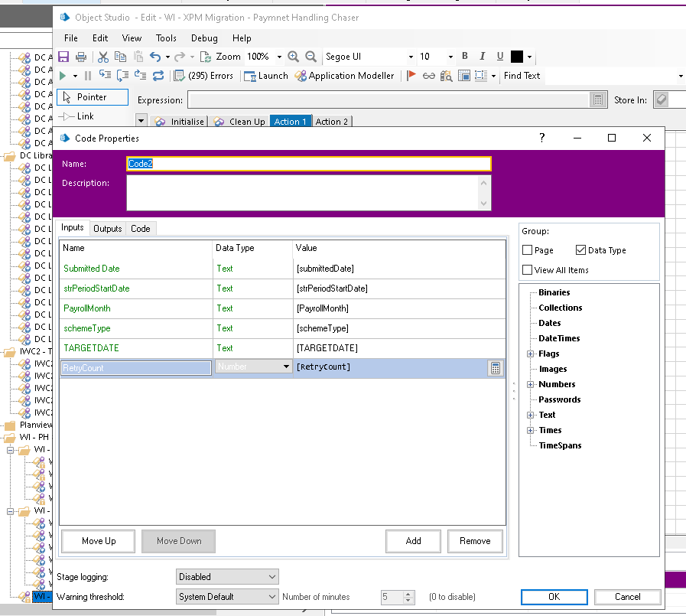Switch to the Code tab

coord(140,229)
